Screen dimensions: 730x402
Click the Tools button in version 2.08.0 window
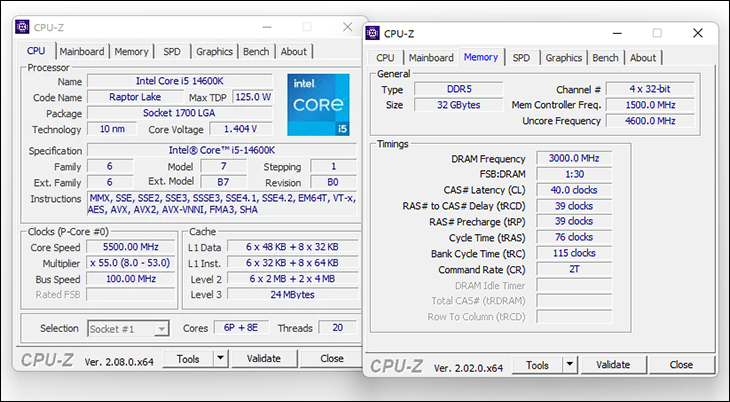coord(188,359)
